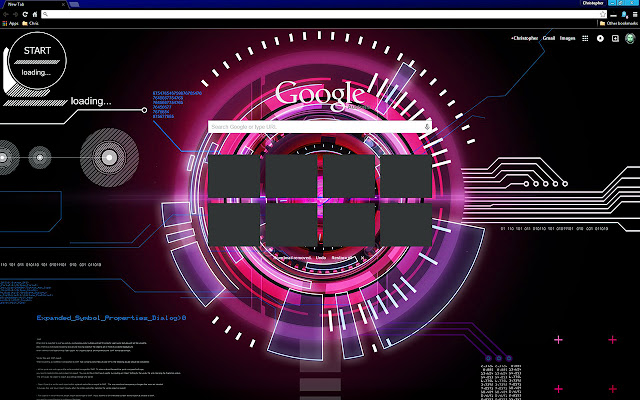Click the Google share plus icon
The width and height of the screenshot is (640, 400).
613,38
